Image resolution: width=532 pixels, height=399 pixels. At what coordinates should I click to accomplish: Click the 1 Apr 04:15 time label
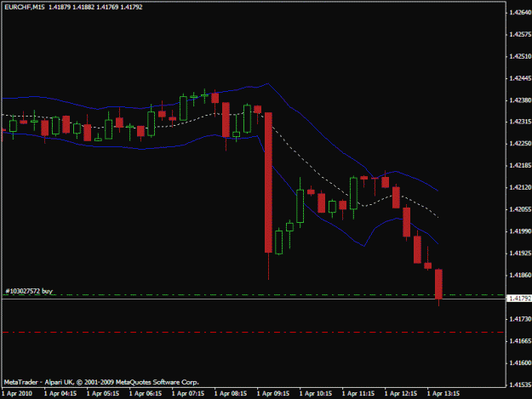click(x=60, y=394)
